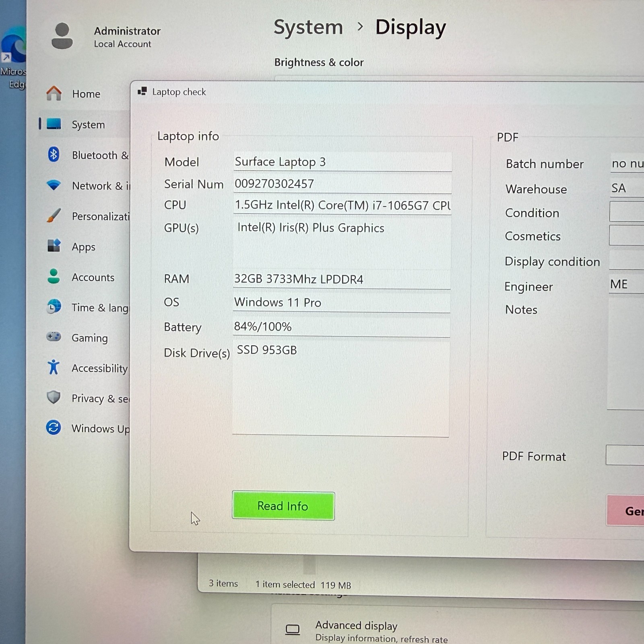Open Gaming via the controller icon
This screenshot has width=644, height=644.
(x=54, y=336)
